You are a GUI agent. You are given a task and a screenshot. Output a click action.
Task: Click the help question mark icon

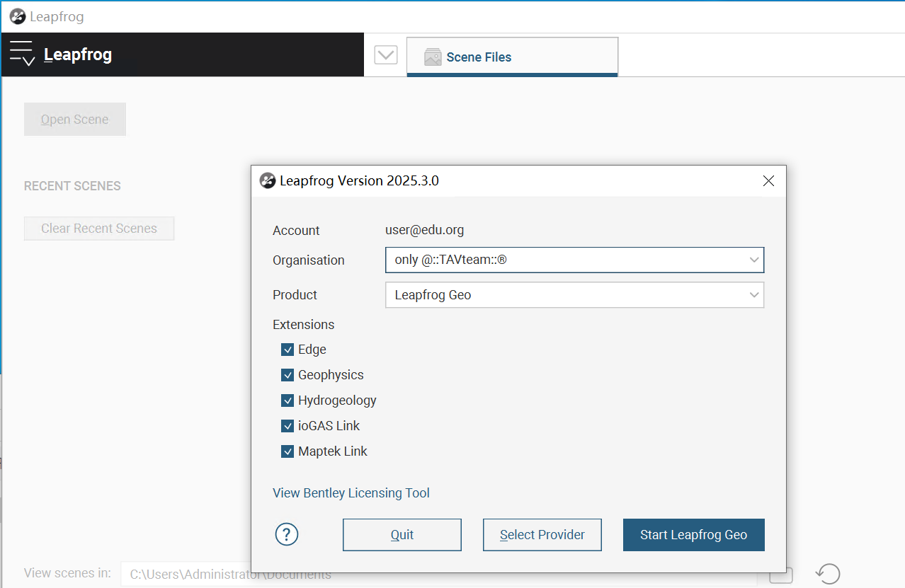pyautogui.click(x=287, y=534)
